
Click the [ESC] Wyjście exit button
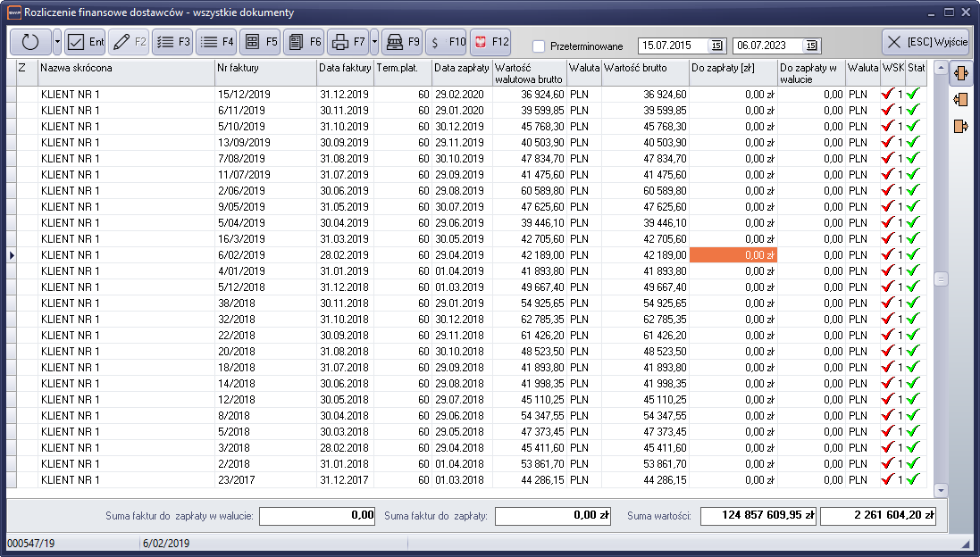(x=925, y=42)
